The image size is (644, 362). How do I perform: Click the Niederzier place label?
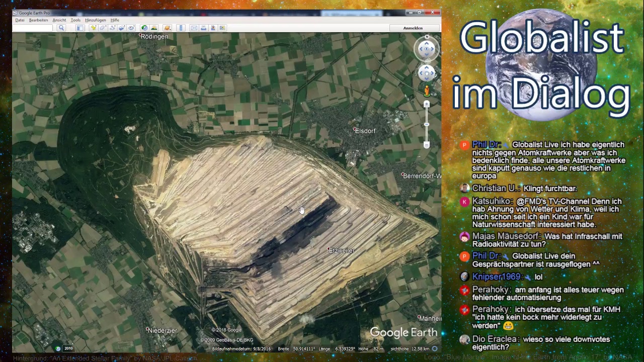[x=162, y=330]
